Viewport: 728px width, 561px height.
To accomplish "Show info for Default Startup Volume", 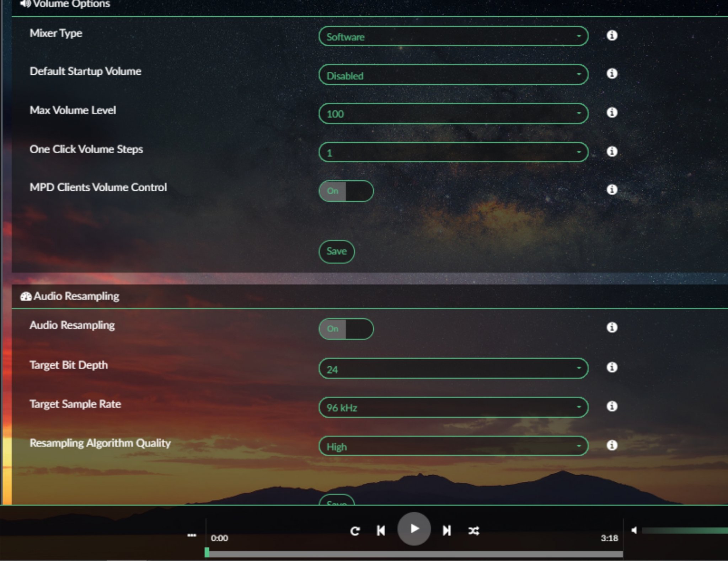I will (612, 74).
